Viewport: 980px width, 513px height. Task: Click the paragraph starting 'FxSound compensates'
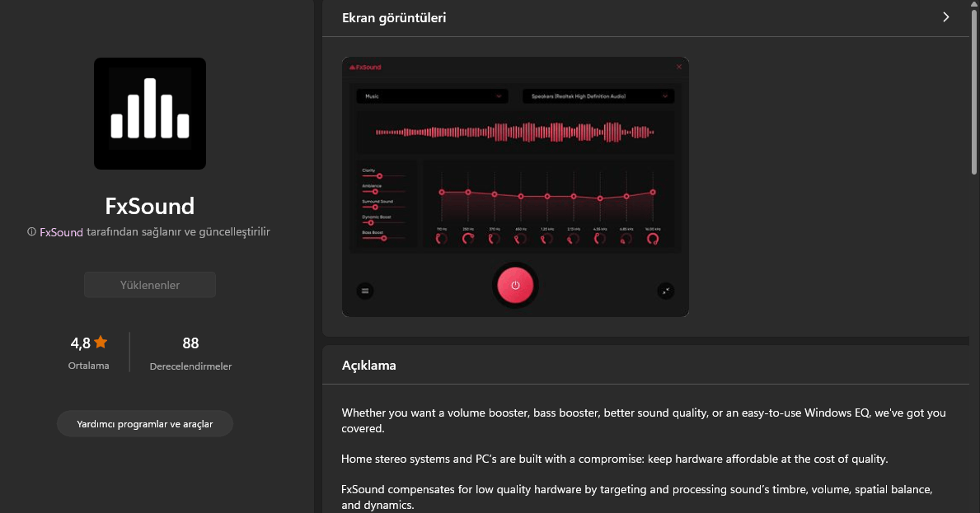(x=637, y=497)
